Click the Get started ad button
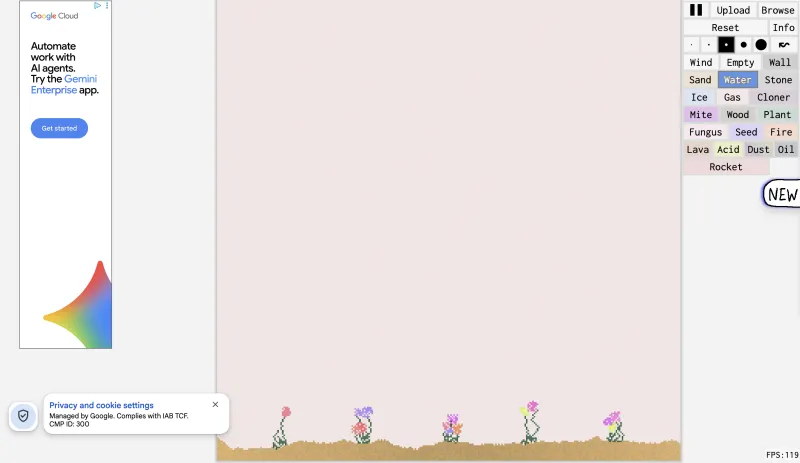The image size is (800, 463). click(x=59, y=128)
